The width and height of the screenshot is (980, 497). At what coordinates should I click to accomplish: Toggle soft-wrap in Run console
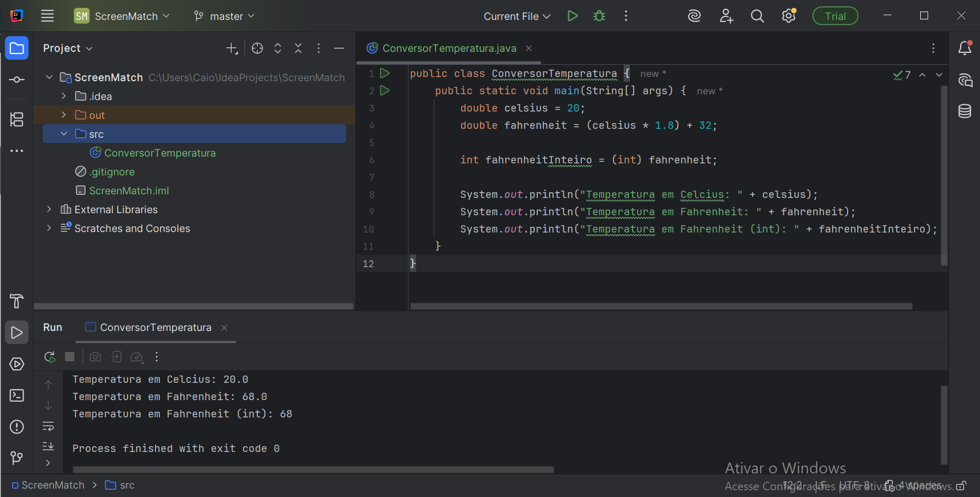[x=48, y=426]
